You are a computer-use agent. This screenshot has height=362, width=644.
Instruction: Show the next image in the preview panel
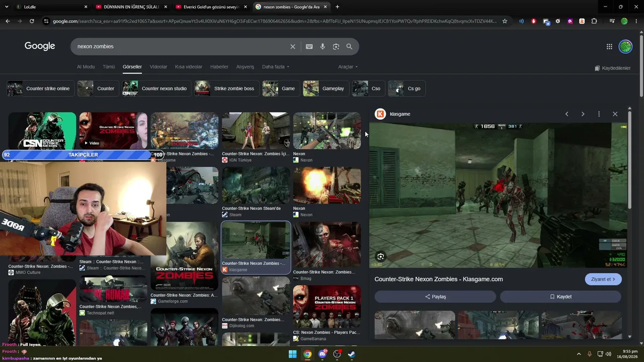pos(583,114)
